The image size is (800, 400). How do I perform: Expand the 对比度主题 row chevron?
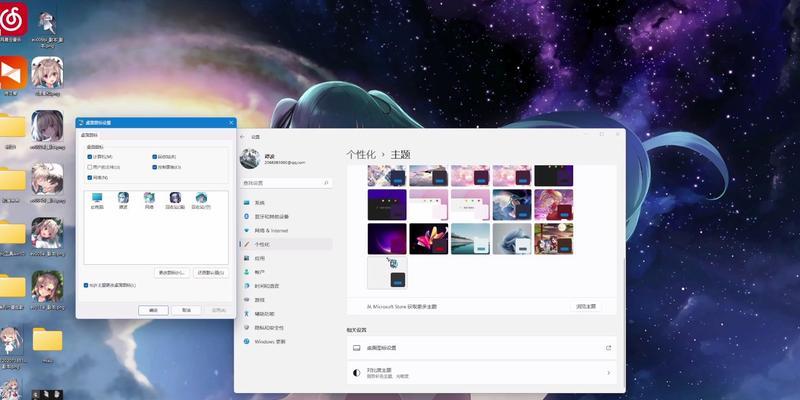(x=608, y=373)
